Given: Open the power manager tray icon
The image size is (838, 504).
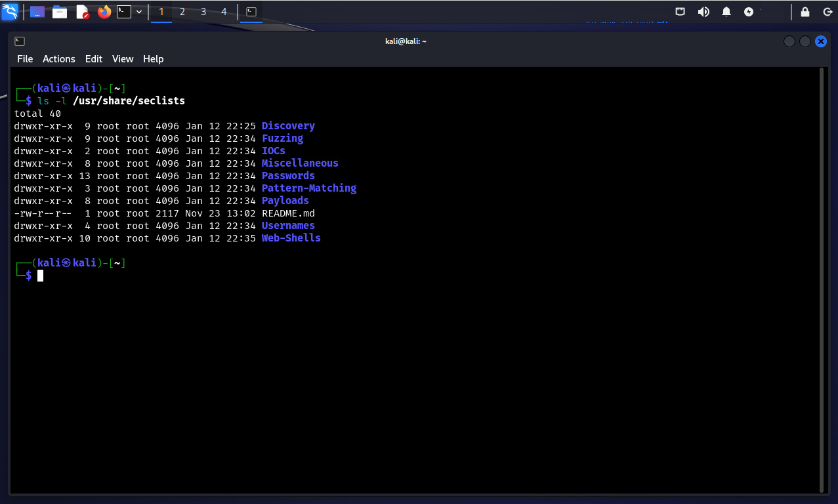Looking at the screenshot, I should 749,12.
